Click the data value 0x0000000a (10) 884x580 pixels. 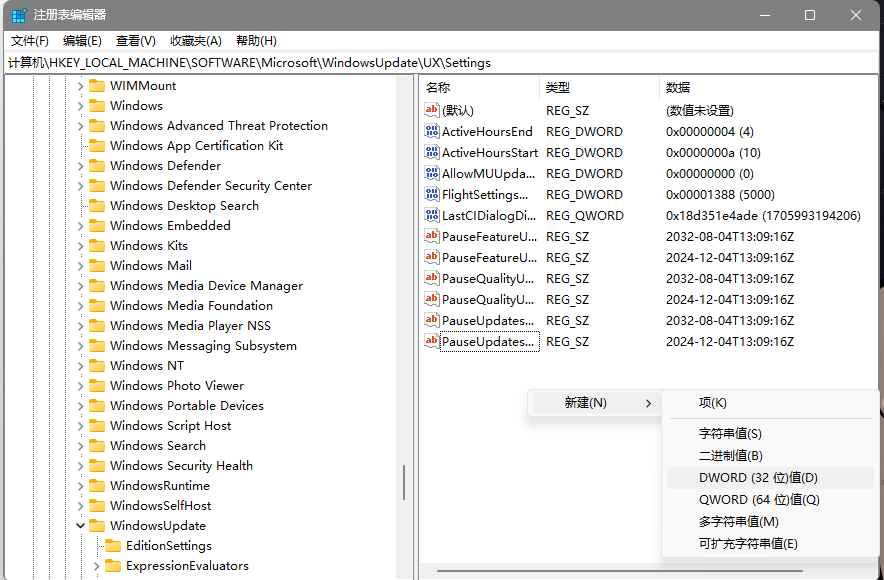pyautogui.click(x=713, y=153)
